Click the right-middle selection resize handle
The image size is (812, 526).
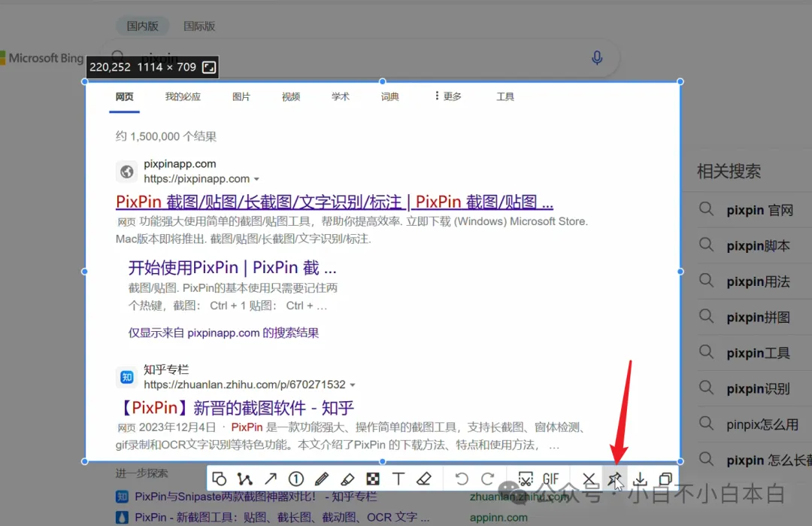click(680, 271)
